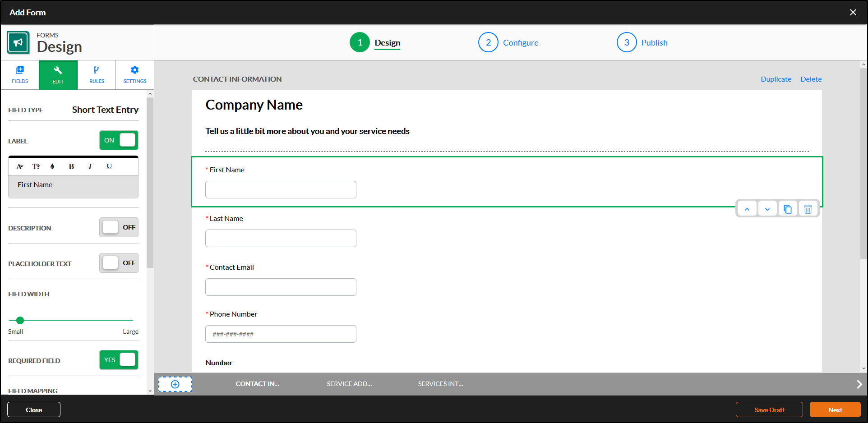Turn off the Label toggle
The width and height of the screenshot is (868, 423).
point(119,140)
